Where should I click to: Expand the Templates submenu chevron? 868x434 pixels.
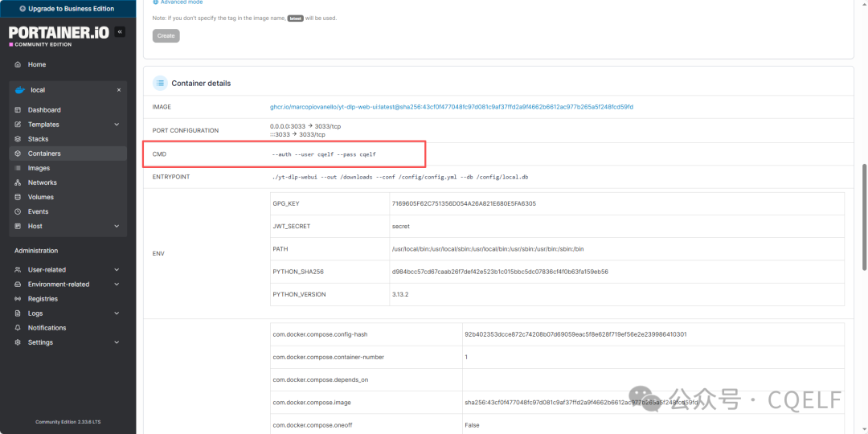tap(117, 125)
